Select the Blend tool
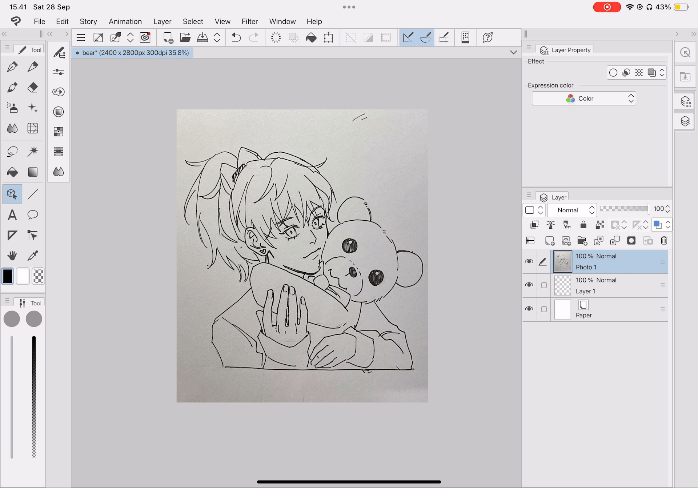Screen dimensions: 698x488 (12, 128)
